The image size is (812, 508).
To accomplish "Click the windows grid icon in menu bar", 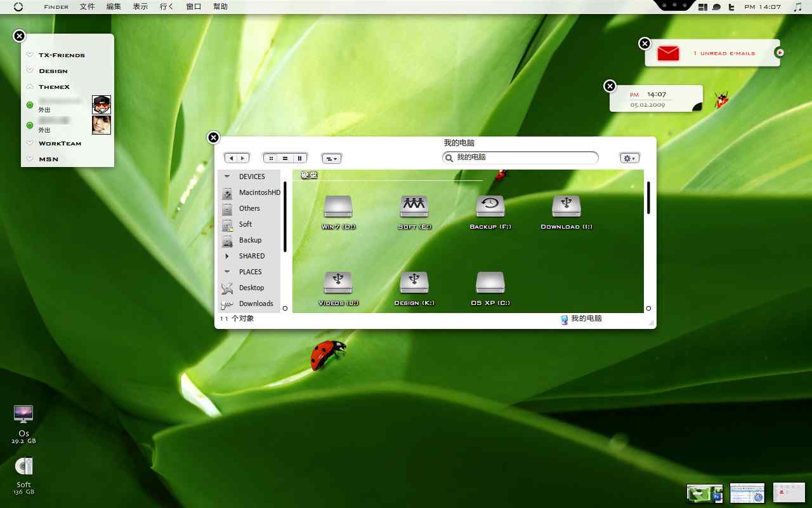I will tap(703, 7).
